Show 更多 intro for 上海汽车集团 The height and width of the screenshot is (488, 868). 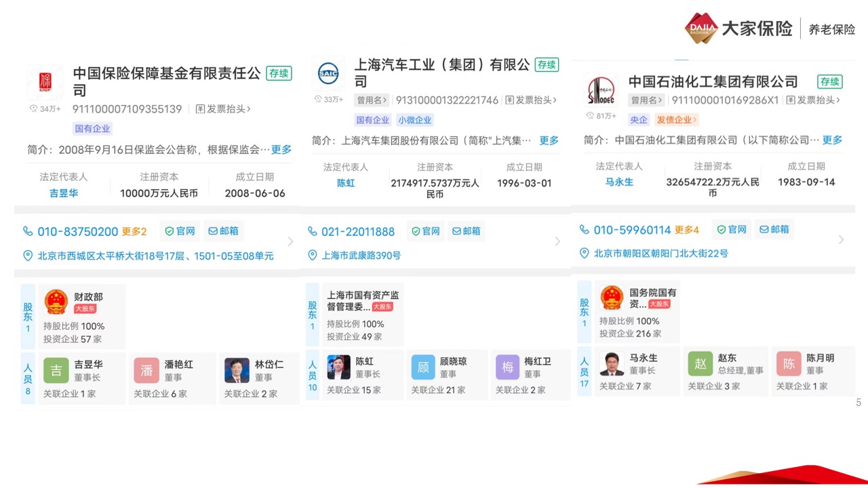point(549,140)
